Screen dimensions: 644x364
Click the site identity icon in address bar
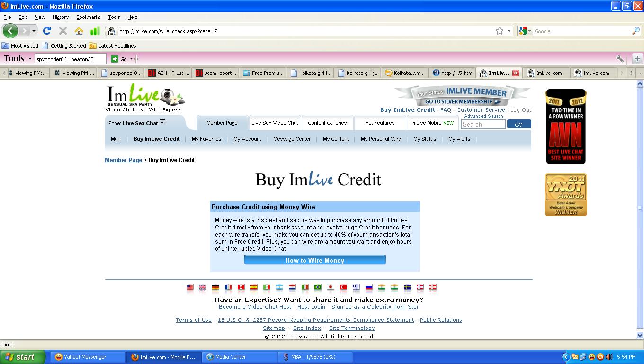(111, 31)
